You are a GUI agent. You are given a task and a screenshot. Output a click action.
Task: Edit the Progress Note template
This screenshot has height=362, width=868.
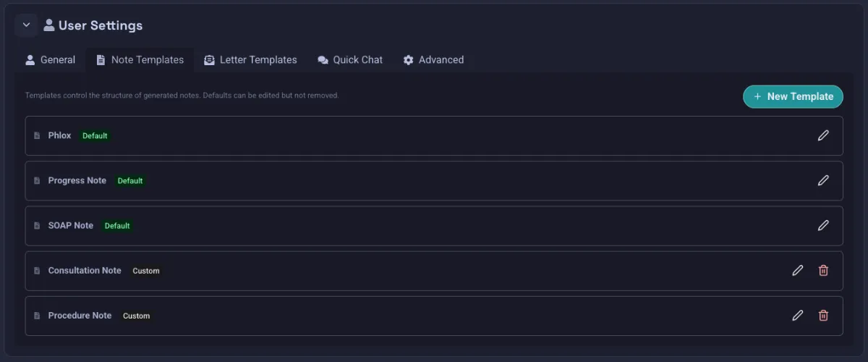coord(823,180)
